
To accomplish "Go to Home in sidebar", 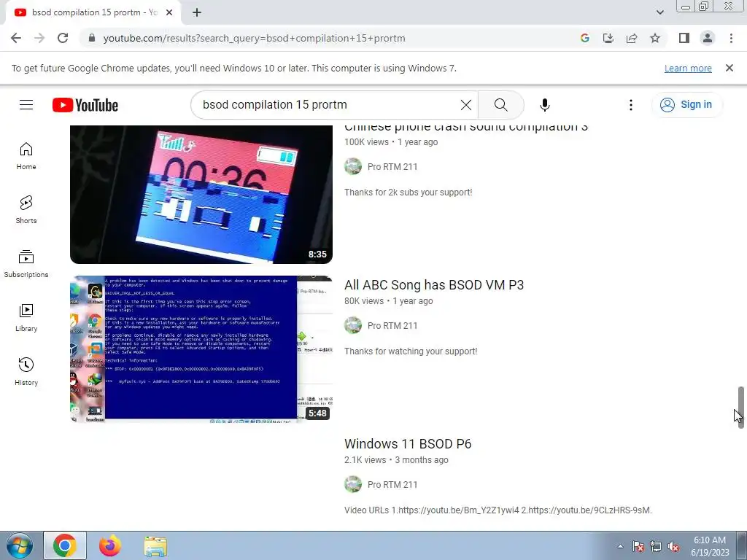I will (x=26, y=156).
